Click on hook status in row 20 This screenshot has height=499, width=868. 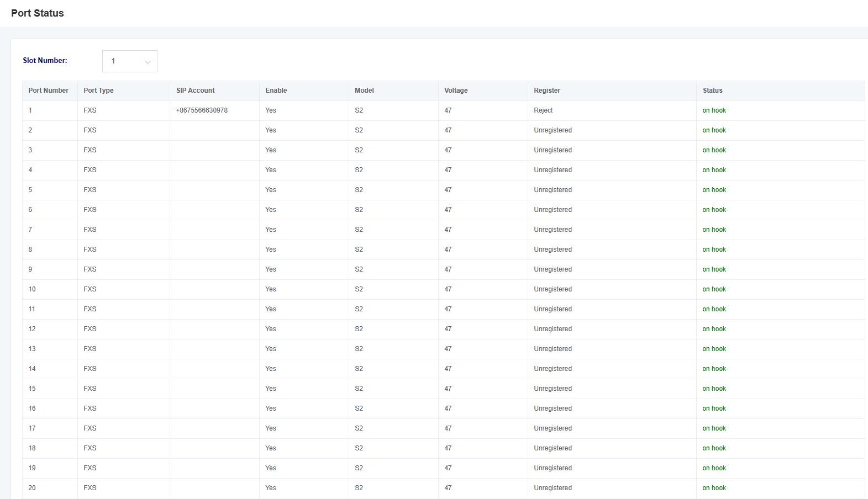(x=714, y=488)
